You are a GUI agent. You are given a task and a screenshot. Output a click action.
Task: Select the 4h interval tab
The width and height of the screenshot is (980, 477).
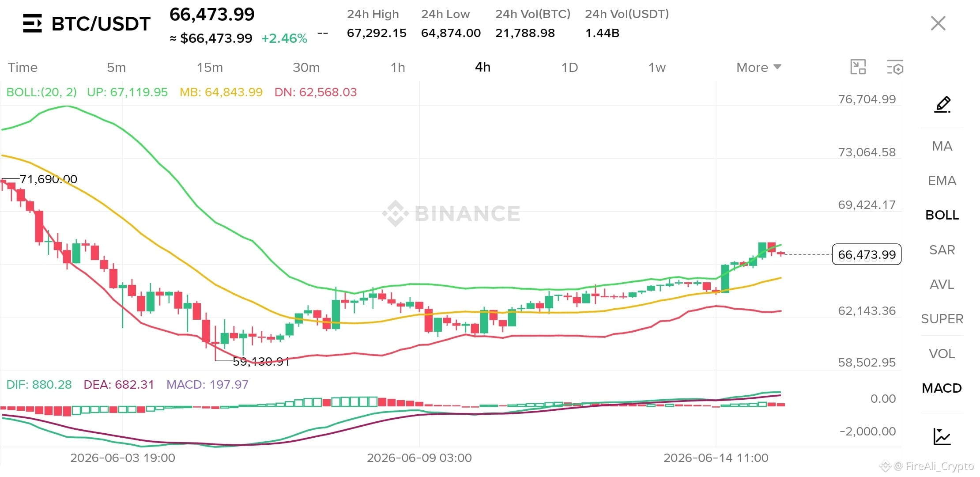(482, 67)
